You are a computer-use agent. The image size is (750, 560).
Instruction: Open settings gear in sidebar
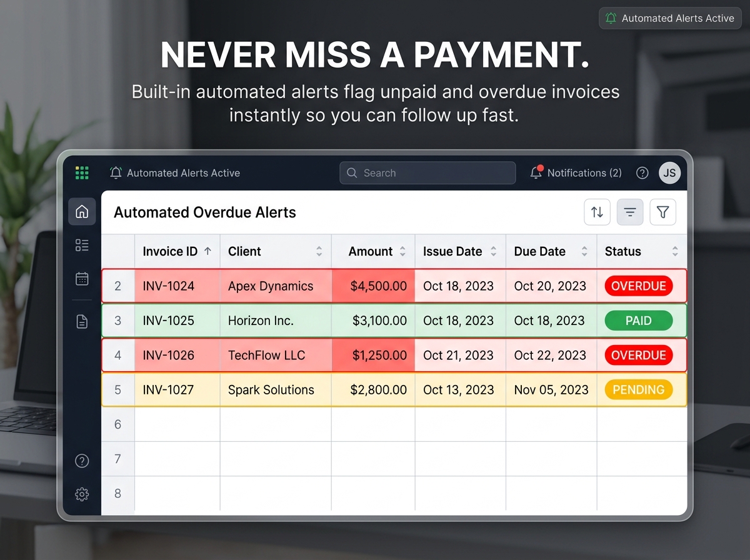82,494
